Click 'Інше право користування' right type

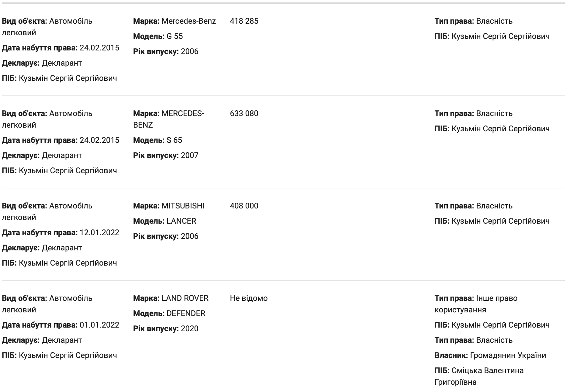(x=496, y=298)
